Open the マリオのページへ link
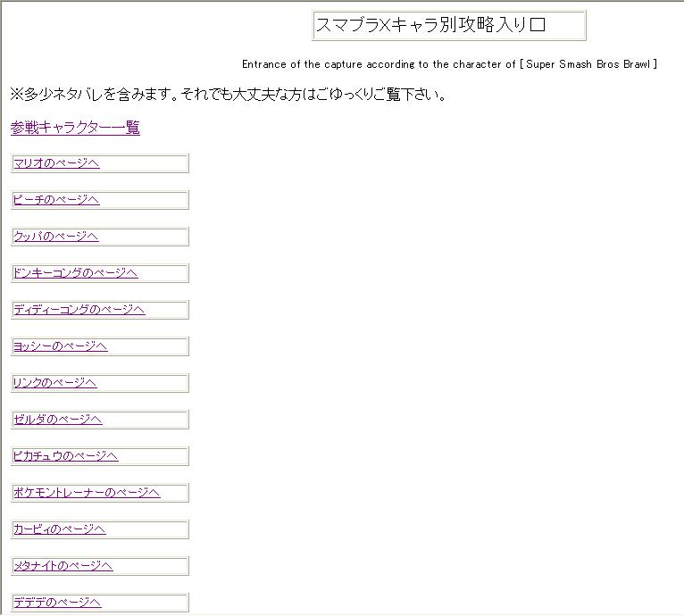Screen dimensions: 684x616 (x=56, y=163)
